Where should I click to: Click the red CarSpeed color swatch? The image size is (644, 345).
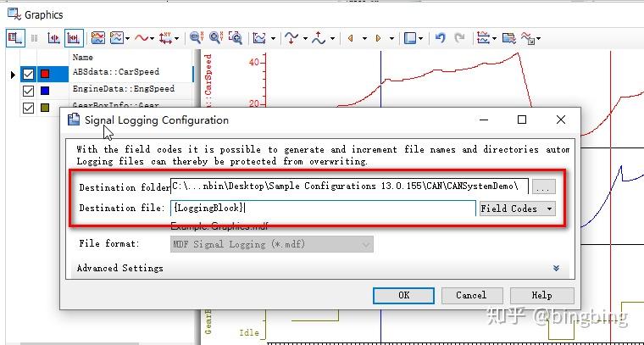tap(45, 74)
